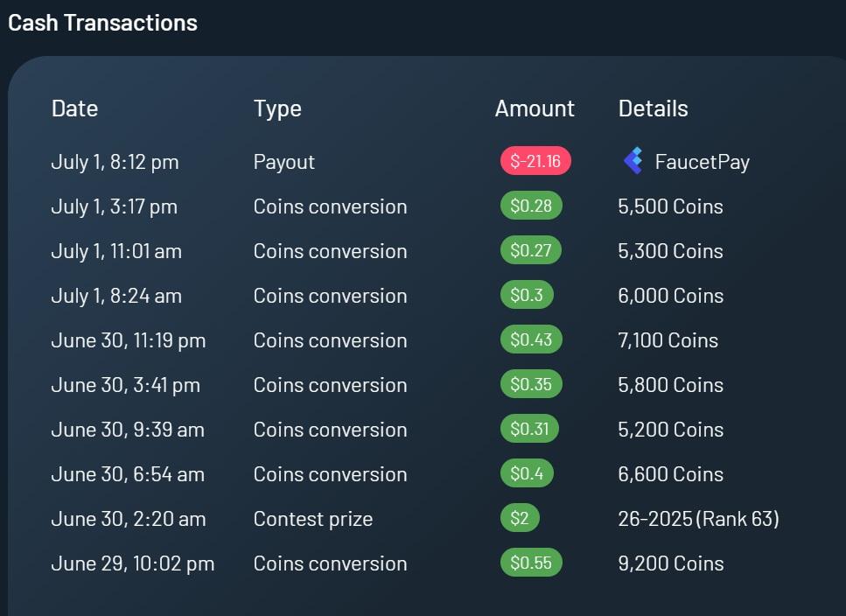Image resolution: width=846 pixels, height=616 pixels.
Task: Click the $2 contest prize badge
Action: (x=520, y=518)
